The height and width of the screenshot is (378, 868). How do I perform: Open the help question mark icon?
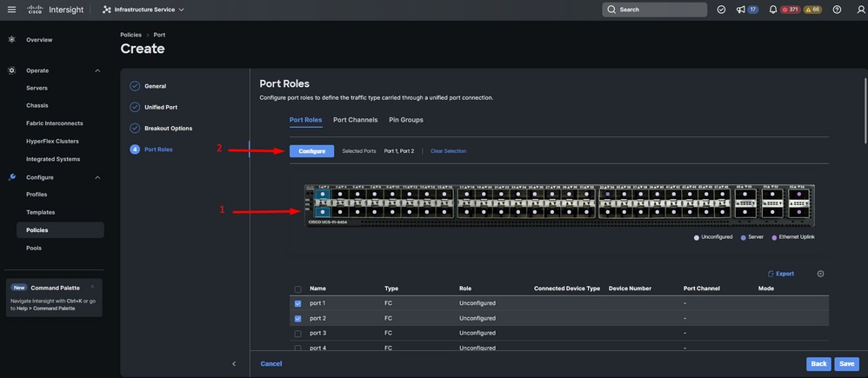tap(837, 10)
